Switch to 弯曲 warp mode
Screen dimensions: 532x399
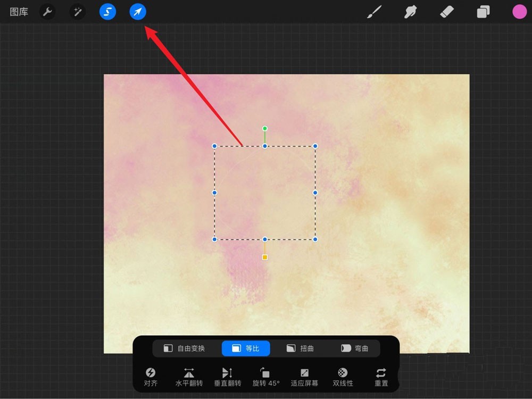click(354, 348)
